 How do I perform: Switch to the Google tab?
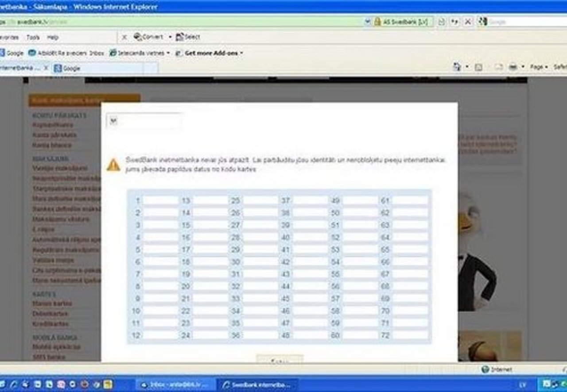coord(98,69)
